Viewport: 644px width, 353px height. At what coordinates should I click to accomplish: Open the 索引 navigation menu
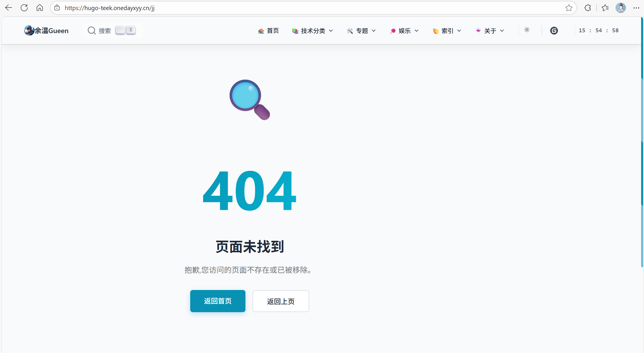click(447, 31)
